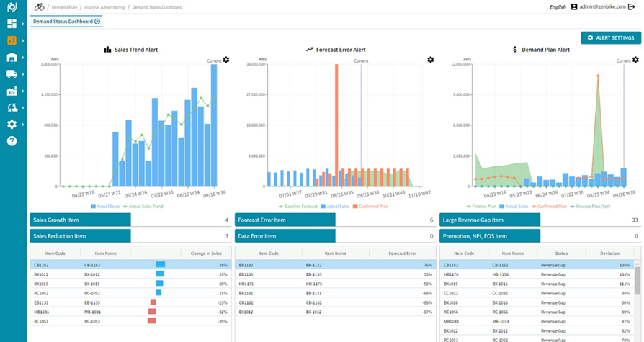This screenshot has width=644, height=342.
Task: Open Forecast Error Alert chart gear settings
Action: coord(431,60)
